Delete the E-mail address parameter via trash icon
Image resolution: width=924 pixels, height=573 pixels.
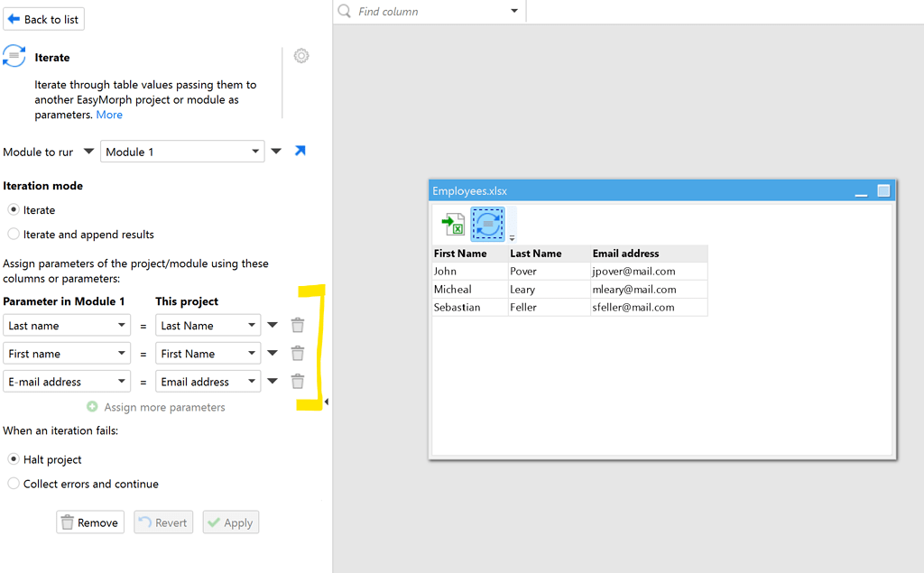298,381
